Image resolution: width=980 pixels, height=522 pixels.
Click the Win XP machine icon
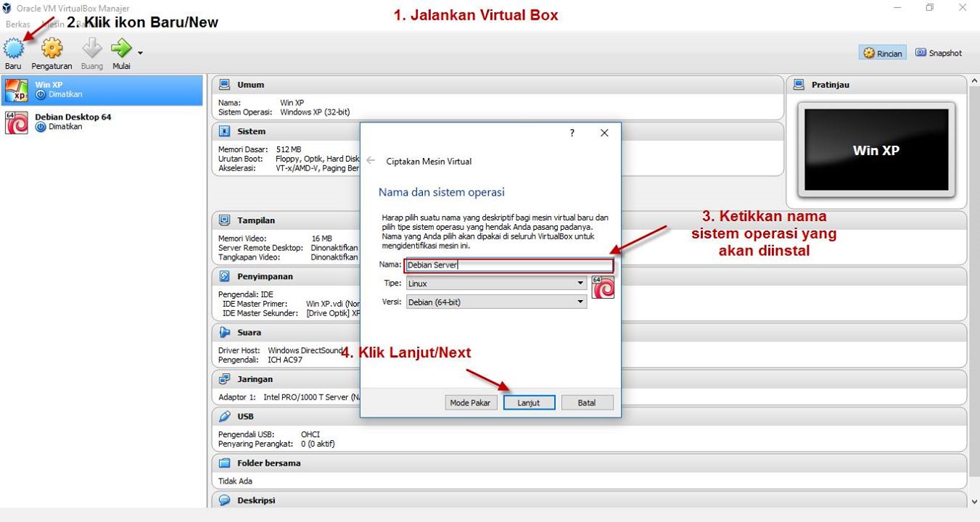(x=17, y=88)
